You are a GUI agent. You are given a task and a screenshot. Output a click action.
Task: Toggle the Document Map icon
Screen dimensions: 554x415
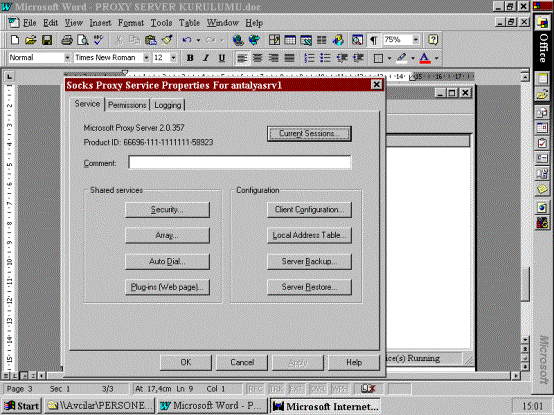pos(357,40)
